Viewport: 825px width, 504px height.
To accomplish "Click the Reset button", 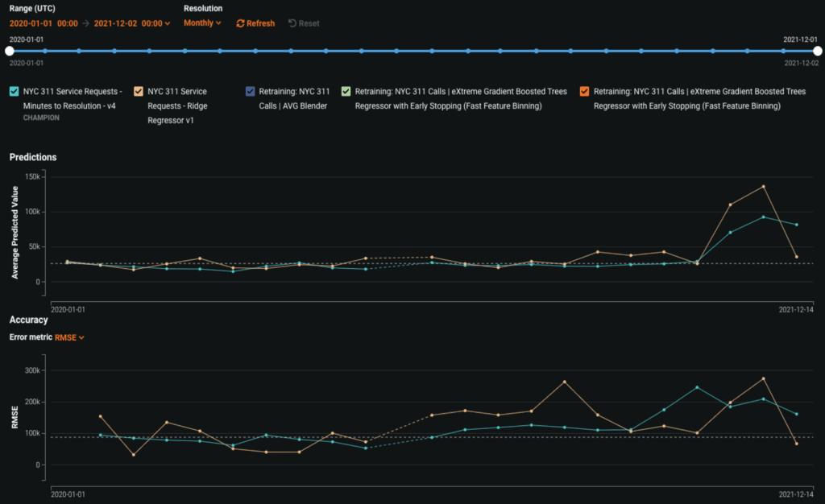I will [304, 23].
